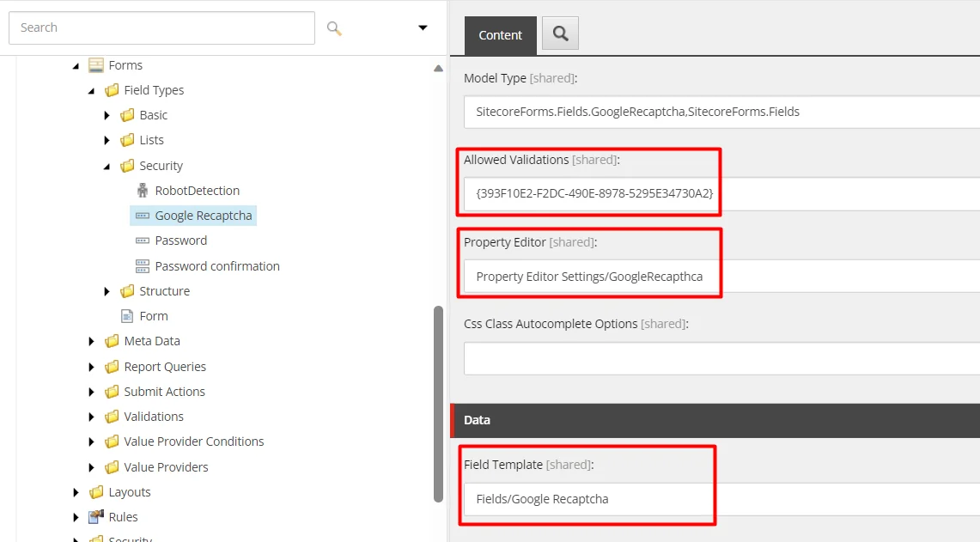The width and height of the screenshot is (980, 542).
Task: Click the RobotDetection robot icon
Action: [143, 191]
